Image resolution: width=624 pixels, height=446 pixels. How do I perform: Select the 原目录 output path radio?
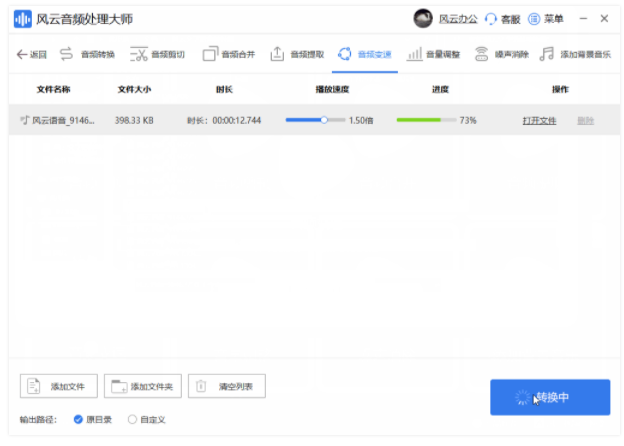[78, 419]
